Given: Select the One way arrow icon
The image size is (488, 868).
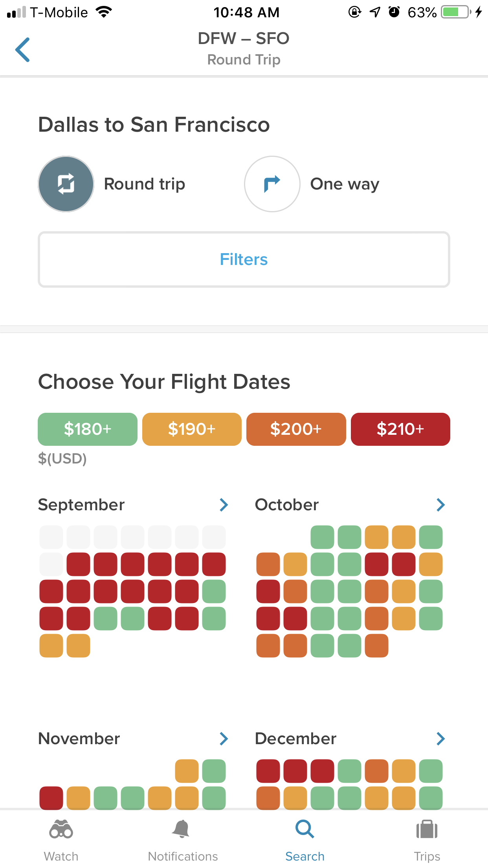Looking at the screenshot, I should 272,184.
